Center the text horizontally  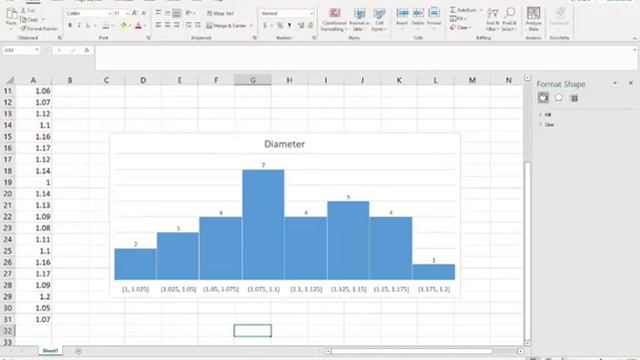point(167,25)
